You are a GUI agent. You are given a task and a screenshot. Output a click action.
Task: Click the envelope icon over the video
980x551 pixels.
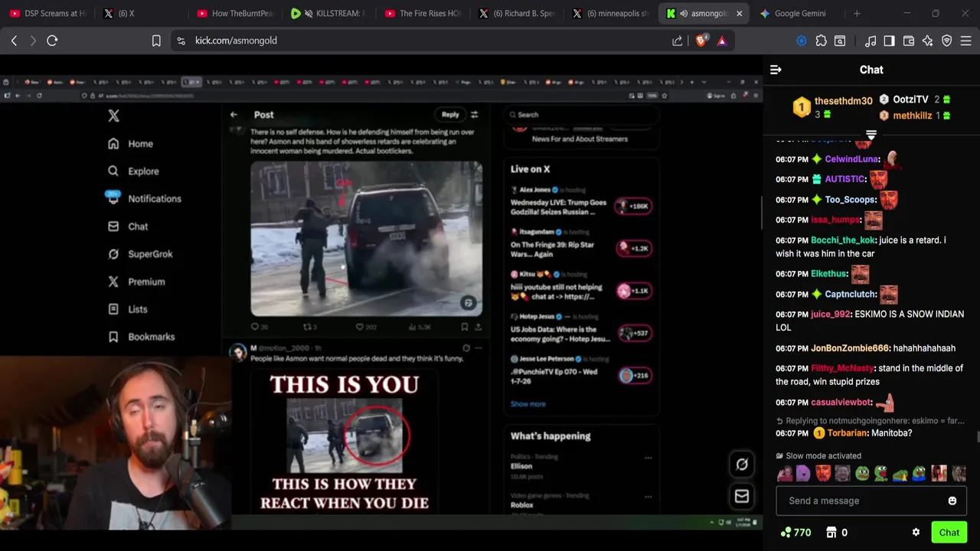tap(742, 497)
